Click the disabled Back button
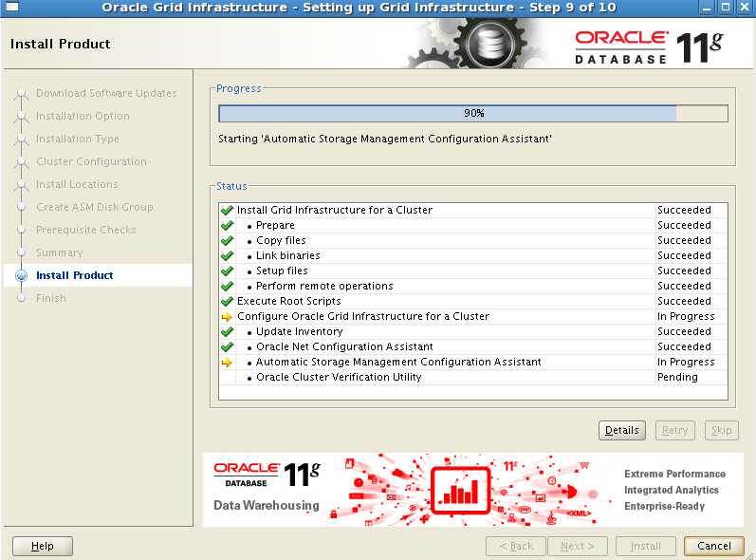 (x=516, y=546)
